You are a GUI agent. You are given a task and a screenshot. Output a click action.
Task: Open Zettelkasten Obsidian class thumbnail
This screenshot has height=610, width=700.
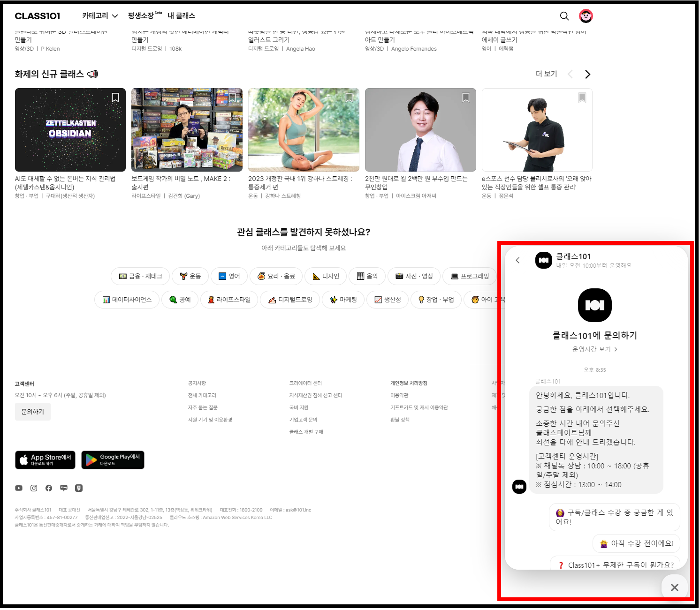coord(70,130)
